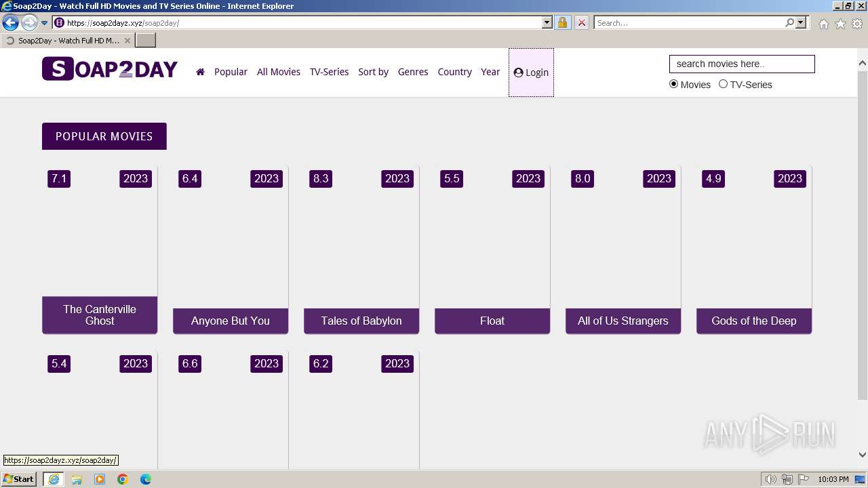Click the browser search box

(689, 23)
